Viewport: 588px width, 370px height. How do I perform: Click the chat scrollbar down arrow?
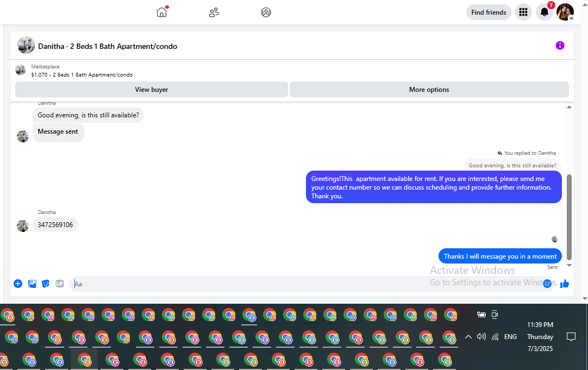(569, 265)
